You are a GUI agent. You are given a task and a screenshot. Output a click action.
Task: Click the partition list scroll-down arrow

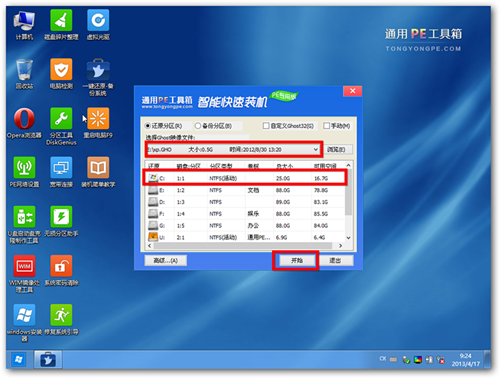pos(348,238)
